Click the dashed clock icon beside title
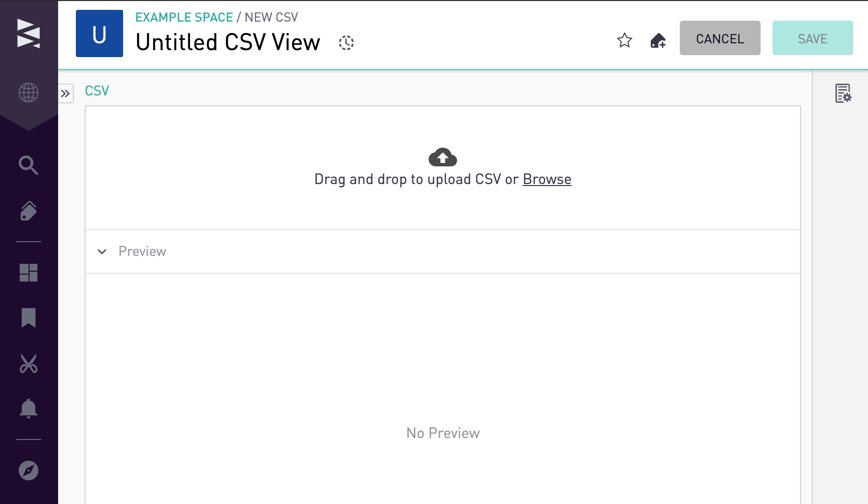Screen dimensions: 868x504 (x=346, y=43)
